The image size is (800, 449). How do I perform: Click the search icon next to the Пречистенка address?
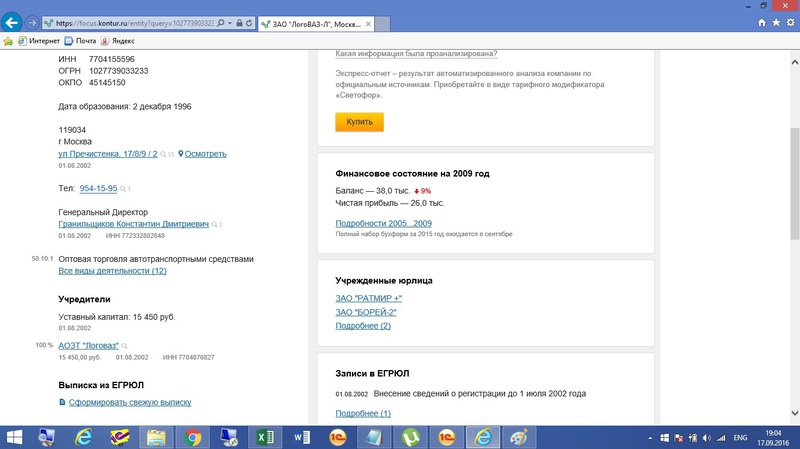[x=163, y=154]
